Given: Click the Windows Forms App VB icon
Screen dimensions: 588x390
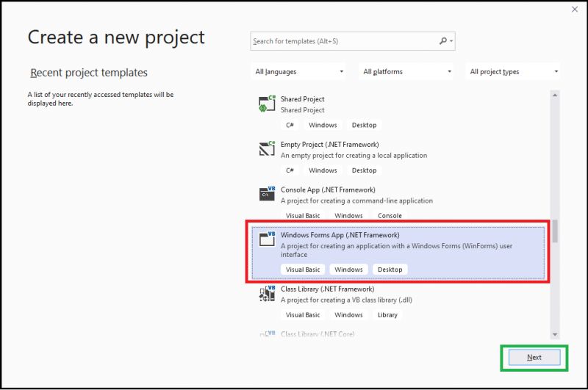Looking at the screenshot, I should click(x=267, y=239).
